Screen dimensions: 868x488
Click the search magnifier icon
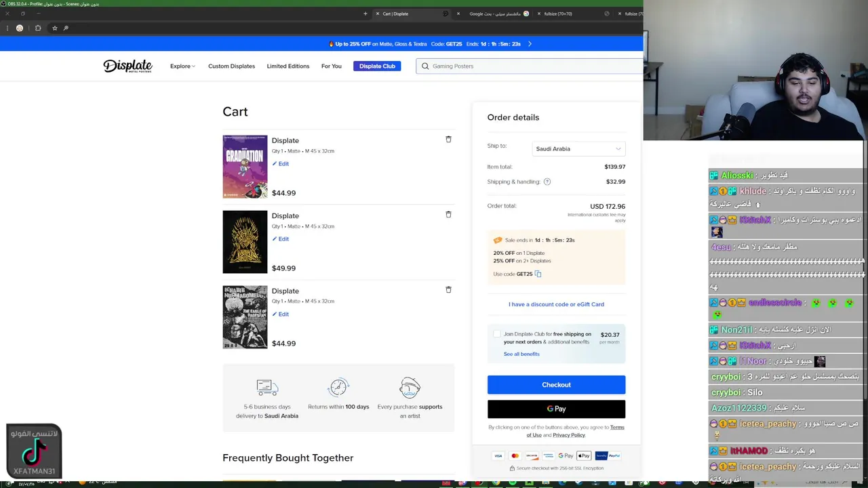point(425,66)
